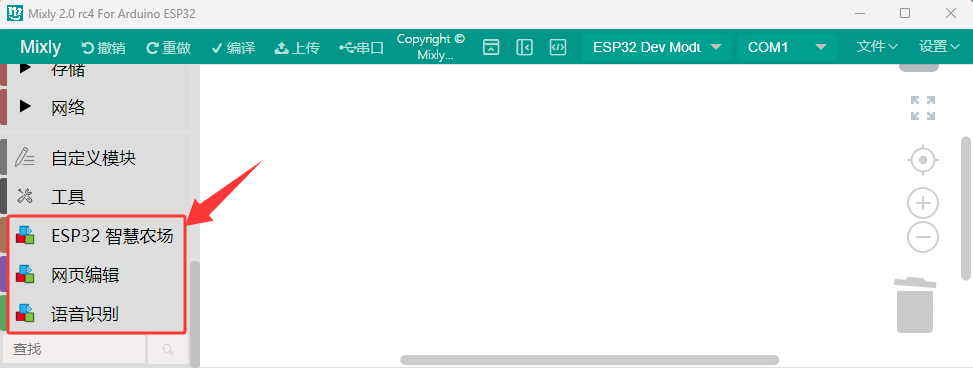973x368 pixels.
Task: Upload the code with 上传
Action: [297, 48]
